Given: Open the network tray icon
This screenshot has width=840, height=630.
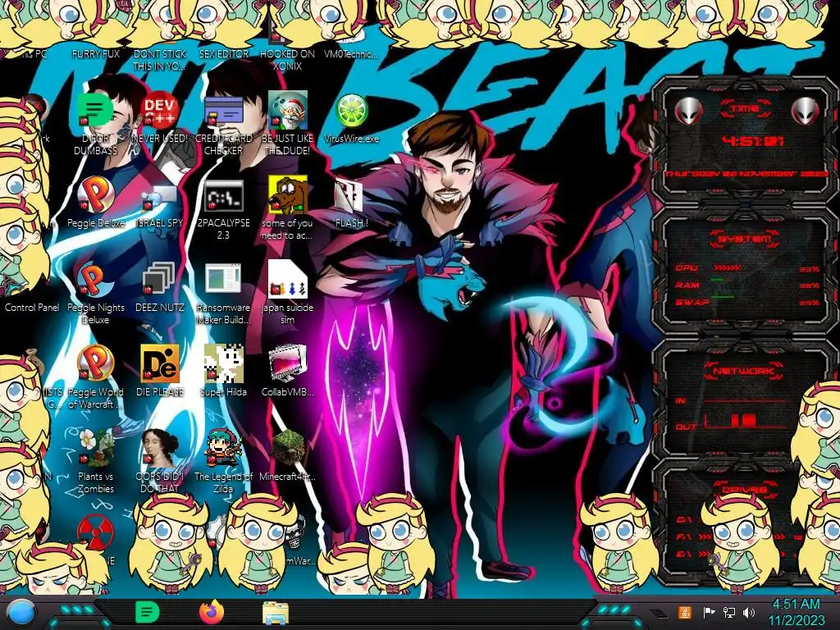Looking at the screenshot, I should [728, 612].
